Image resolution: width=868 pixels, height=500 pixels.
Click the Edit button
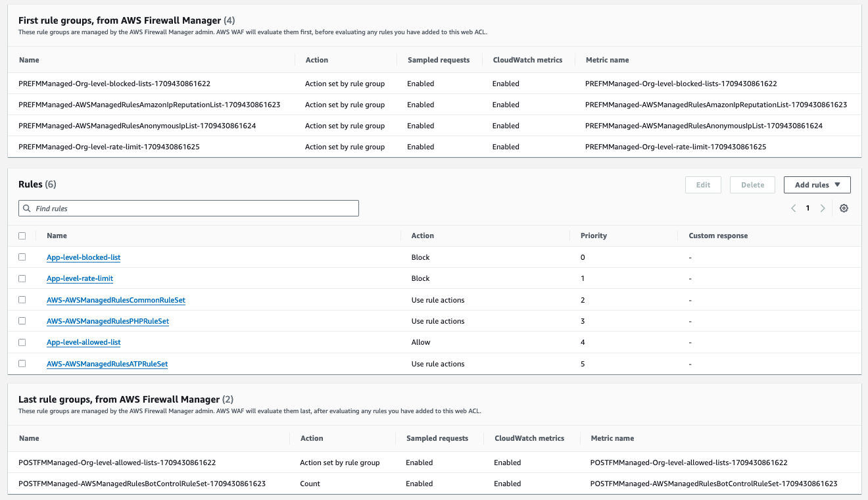click(703, 185)
